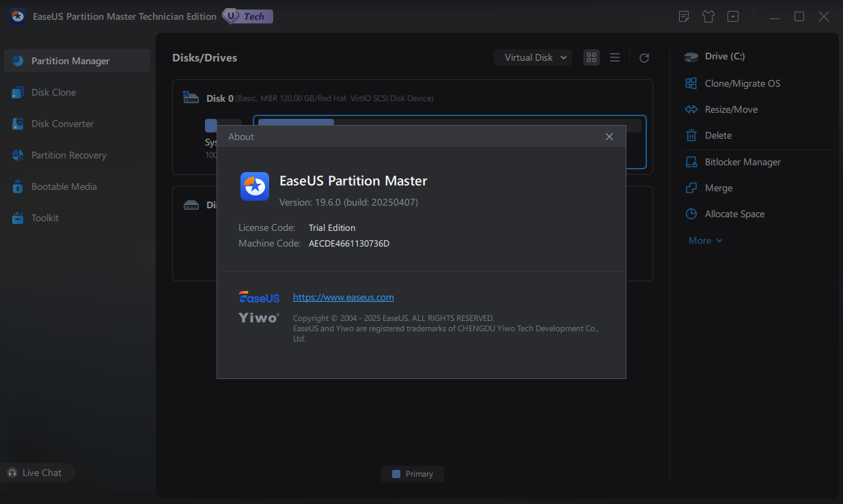The height and width of the screenshot is (504, 843).
Task: Choose Resize/Move for drive C
Action: [x=731, y=109]
